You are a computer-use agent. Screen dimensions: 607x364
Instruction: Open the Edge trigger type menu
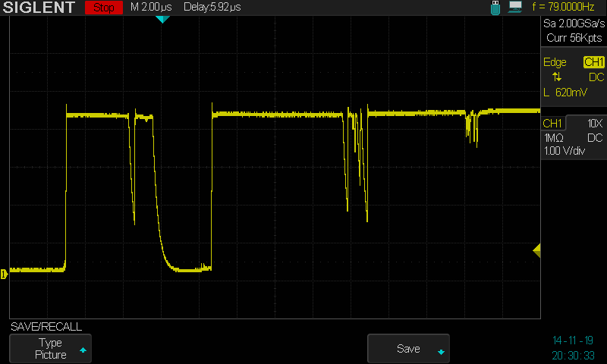[x=555, y=62]
